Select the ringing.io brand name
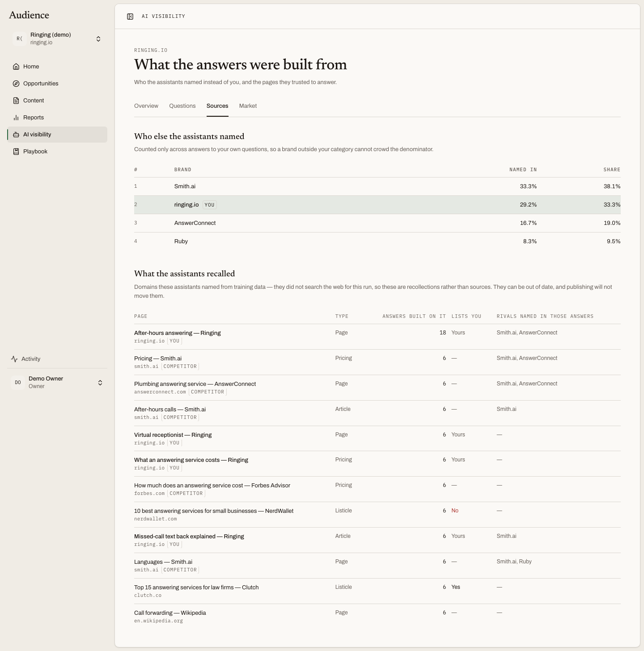The width and height of the screenshot is (644, 651). click(x=186, y=205)
